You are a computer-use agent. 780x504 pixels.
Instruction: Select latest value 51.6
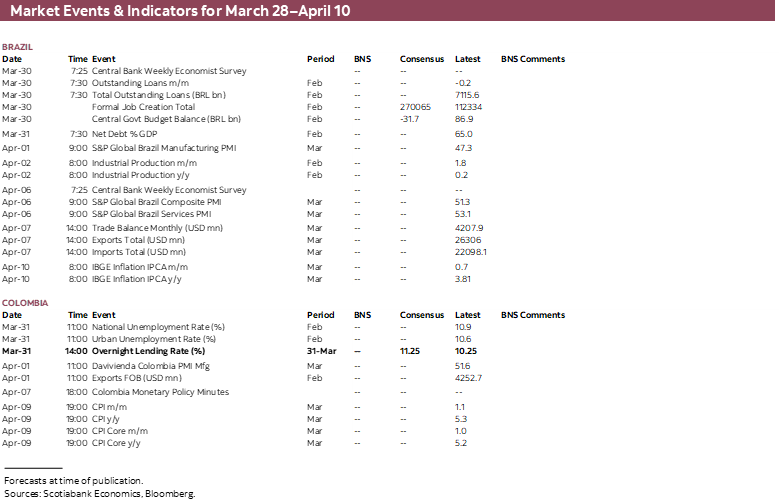click(463, 366)
